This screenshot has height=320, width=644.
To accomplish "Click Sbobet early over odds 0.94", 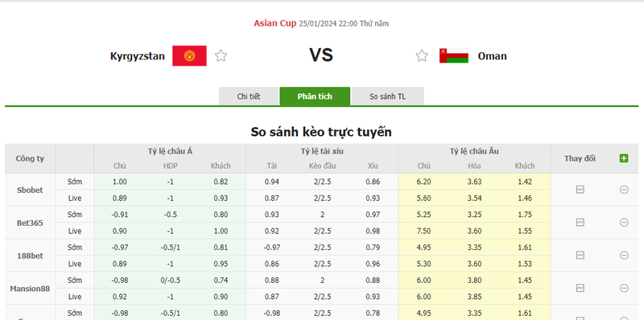I will [x=272, y=182].
